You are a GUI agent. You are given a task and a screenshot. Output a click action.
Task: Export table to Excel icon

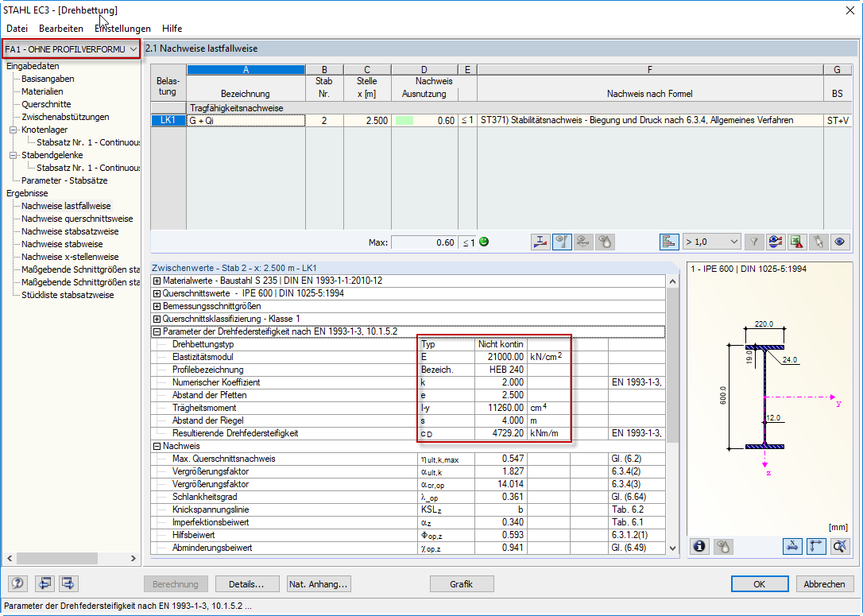coord(796,242)
